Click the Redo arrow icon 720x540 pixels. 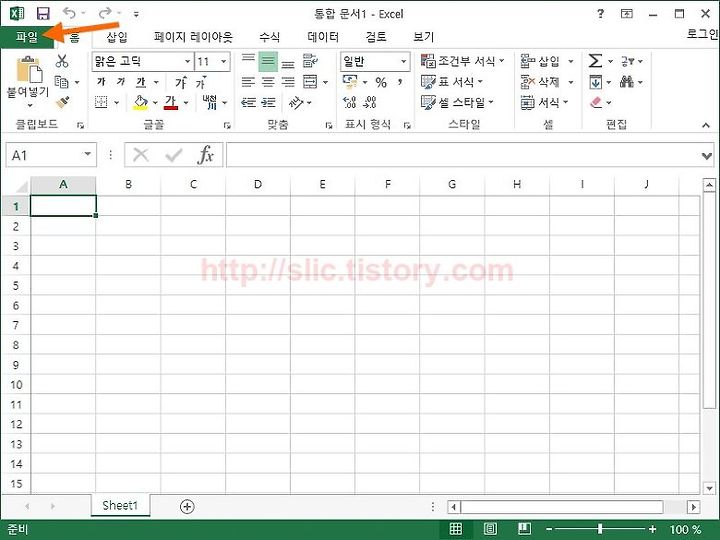click(x=105, y=13)
